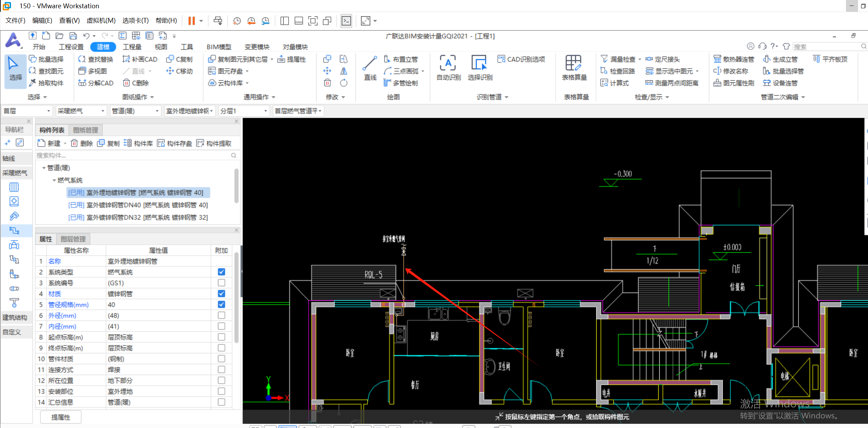Check 外径(mm) 附加 checkbox
This screenshot has height=428, width=868.
point(221,315)
